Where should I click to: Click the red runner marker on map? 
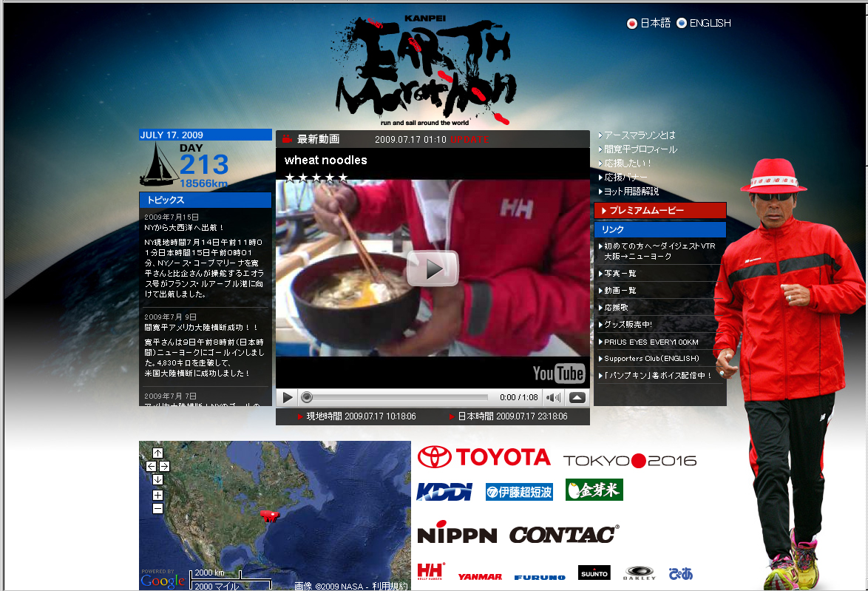tap(270, 516)
